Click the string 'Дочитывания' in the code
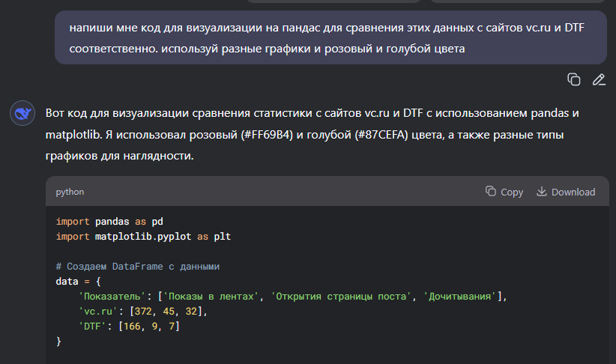 click(x=459, y=296)
